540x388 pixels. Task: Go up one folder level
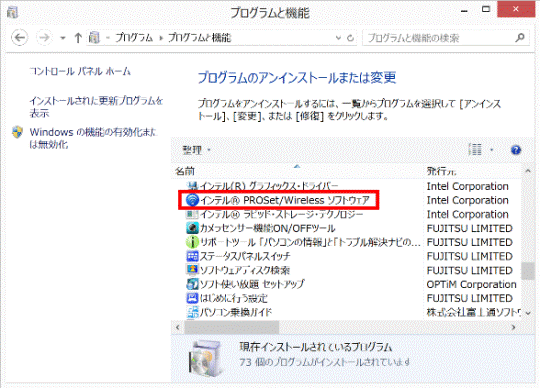click(78, 38)
